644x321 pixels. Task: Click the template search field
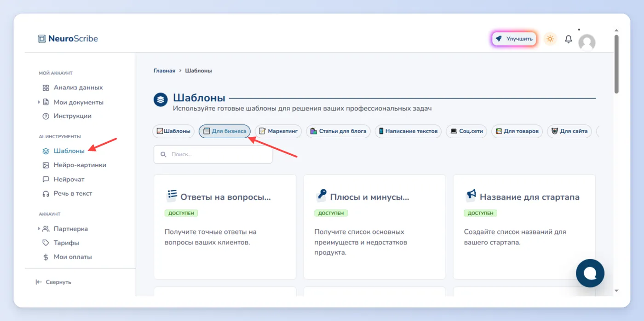(x=213, y=154)
